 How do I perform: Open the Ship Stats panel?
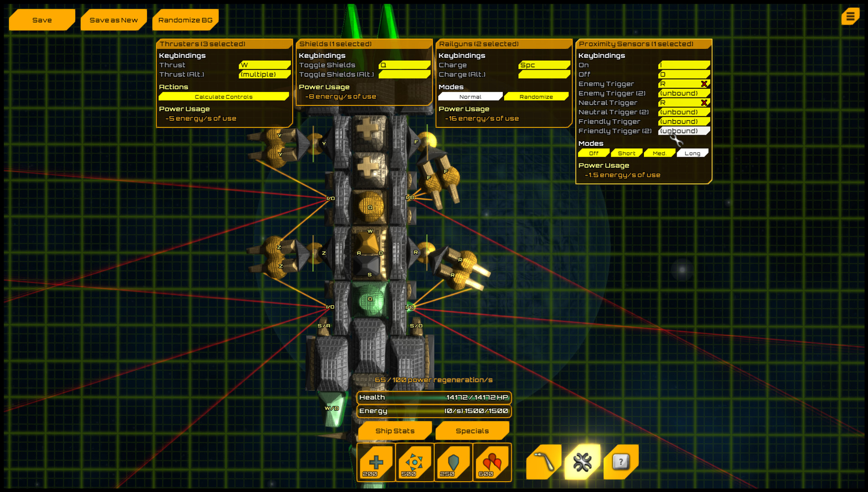click(394, 430)
